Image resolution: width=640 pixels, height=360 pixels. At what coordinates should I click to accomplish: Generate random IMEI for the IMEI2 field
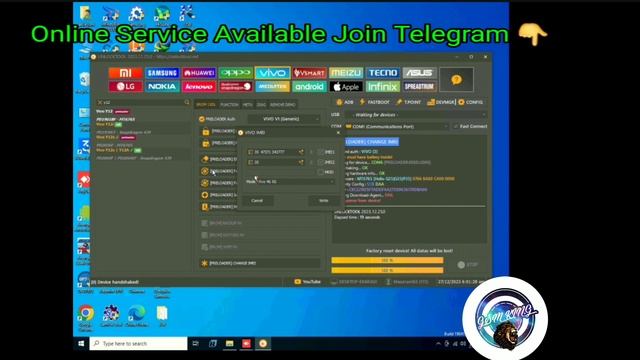301,162
